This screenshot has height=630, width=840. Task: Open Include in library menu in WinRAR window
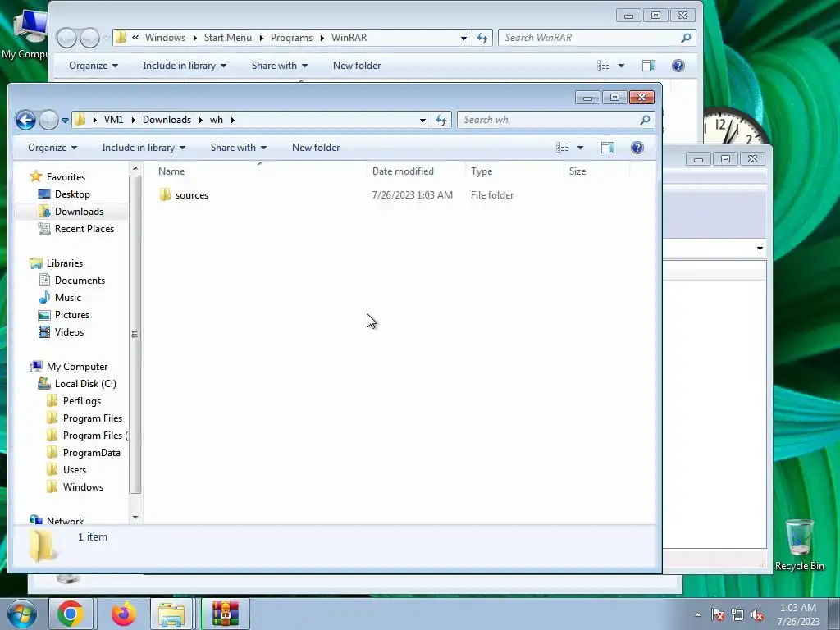(x=185, y=66)
